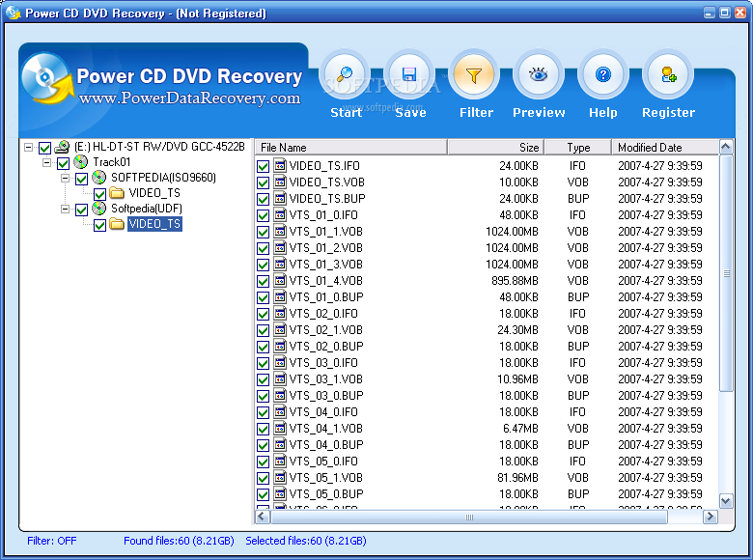The width and height of the screenshot is (753, 560).
Task: Click folder icon of selected VIDEO_TS under UDF
Action: (117, 224)
